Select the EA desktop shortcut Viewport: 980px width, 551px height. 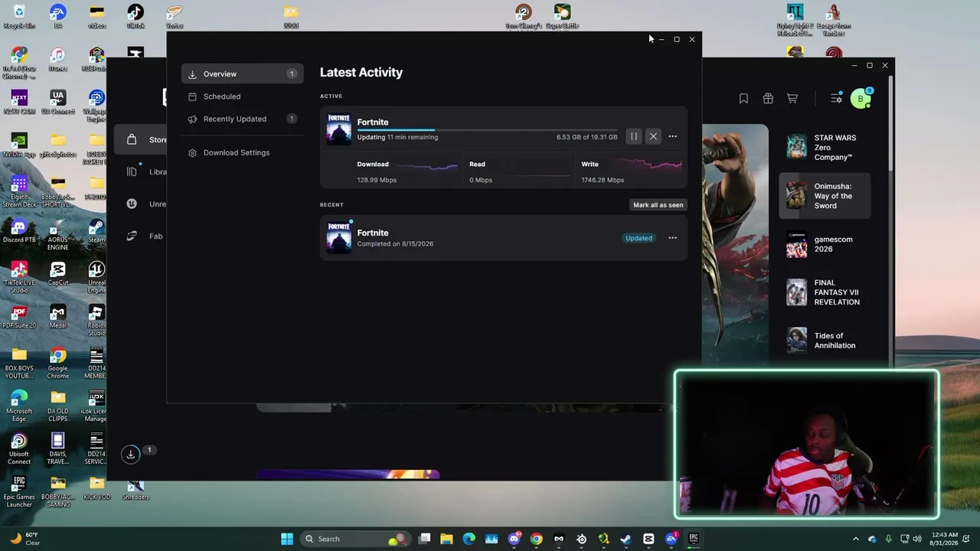pyautogui.click(x=57, y=17)
